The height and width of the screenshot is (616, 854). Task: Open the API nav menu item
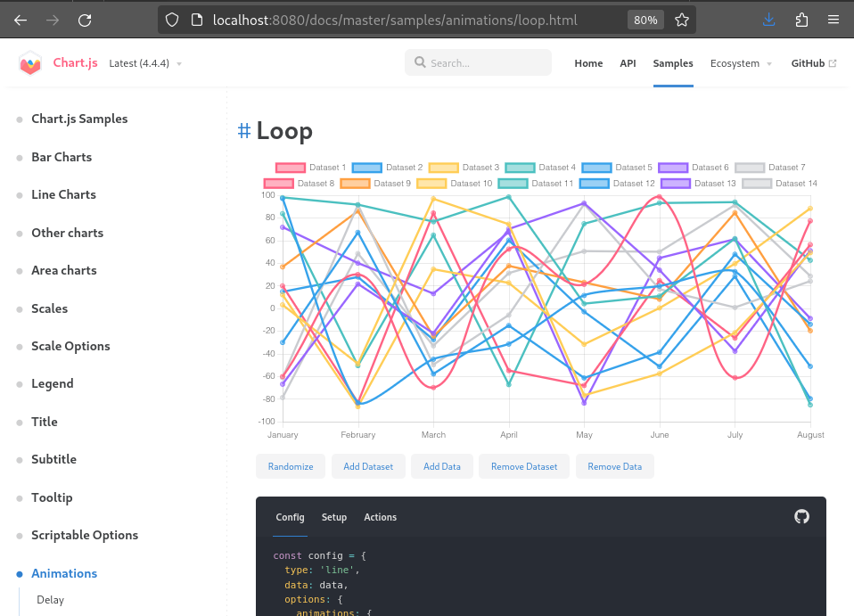[x=628, y=63]
